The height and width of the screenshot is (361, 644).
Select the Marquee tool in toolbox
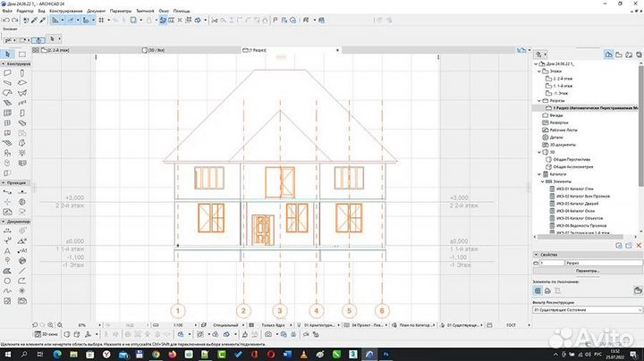pos(22,55)
